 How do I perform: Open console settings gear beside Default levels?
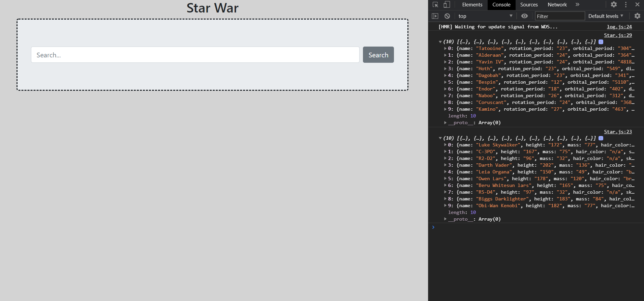637,16
